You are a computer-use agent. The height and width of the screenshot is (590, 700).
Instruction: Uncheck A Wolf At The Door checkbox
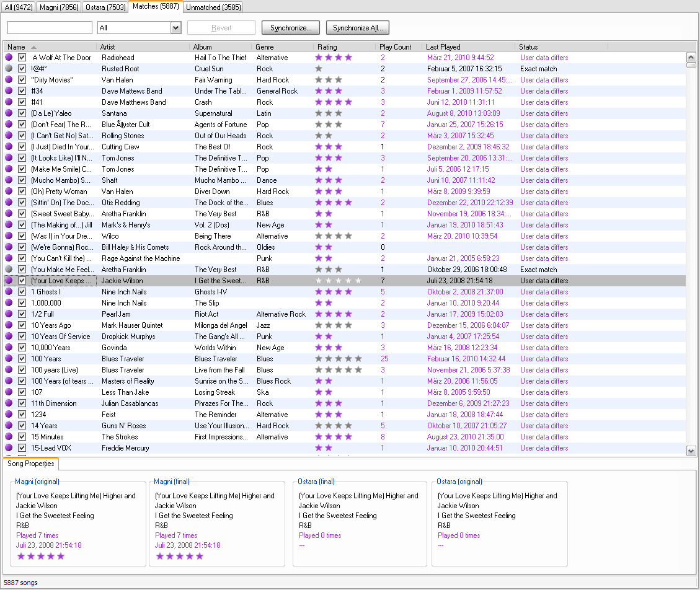click(22, 57)
